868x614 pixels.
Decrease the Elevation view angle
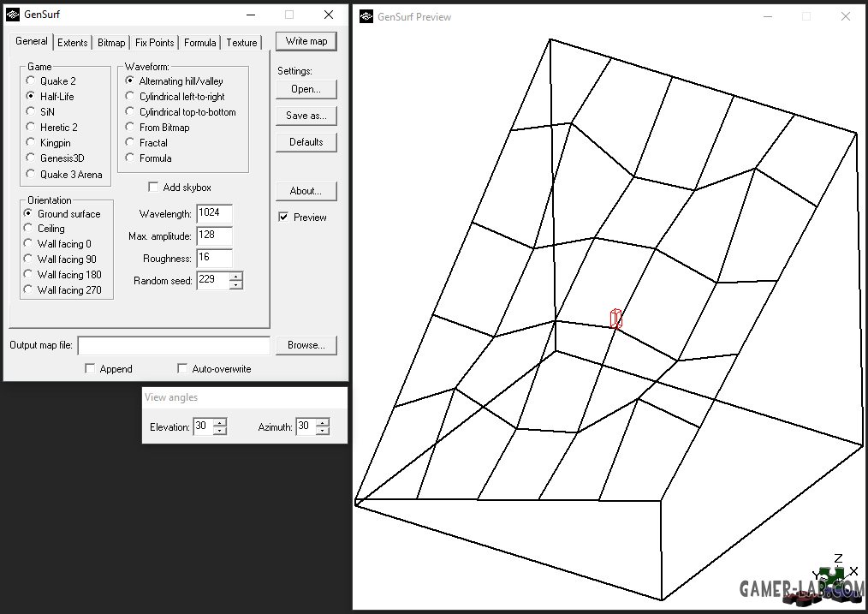[220, 432]
